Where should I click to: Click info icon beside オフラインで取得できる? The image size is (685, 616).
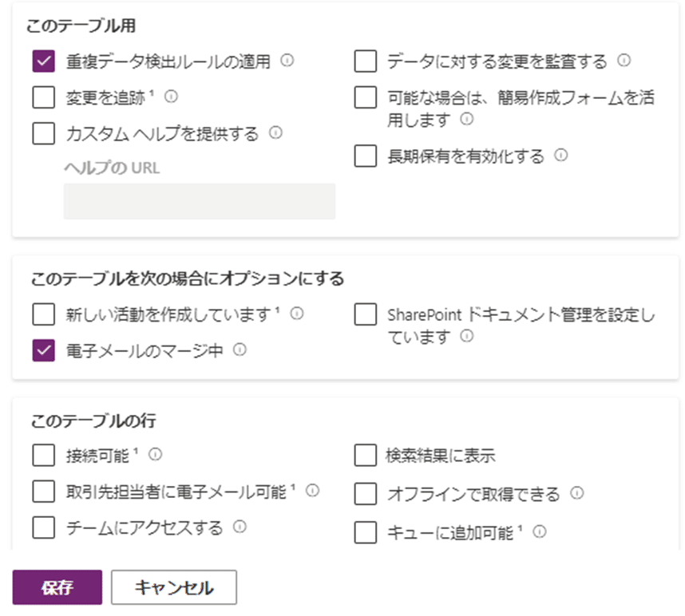[577, 493]
